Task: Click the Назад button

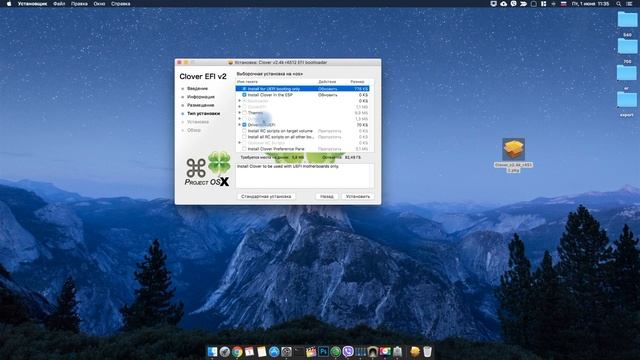Action: click(x=327, y=196)
